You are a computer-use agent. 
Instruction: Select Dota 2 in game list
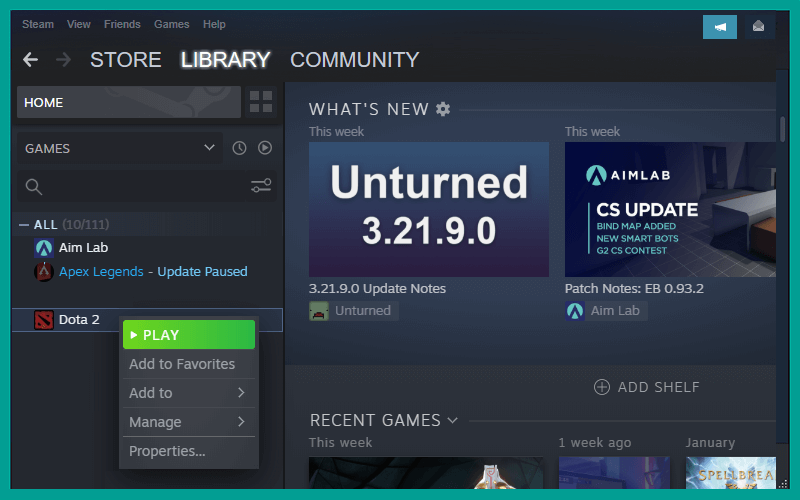[147, 320]
